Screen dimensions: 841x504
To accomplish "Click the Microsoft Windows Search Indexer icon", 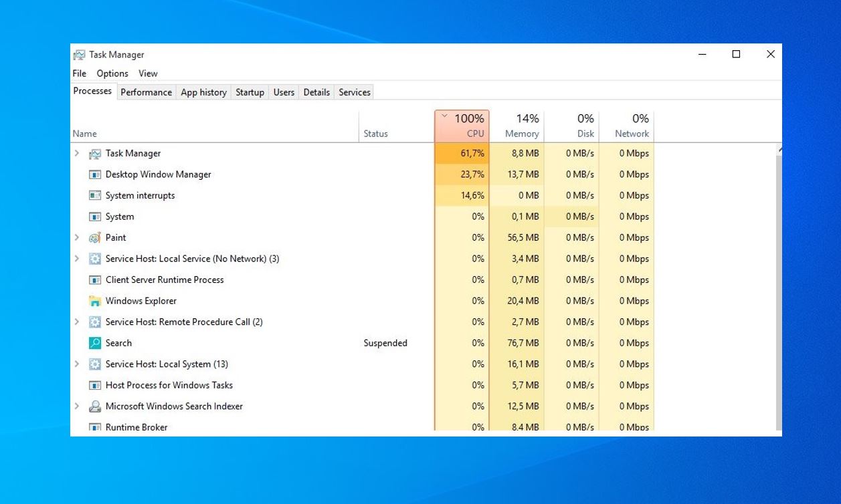I will coord(94,406).
